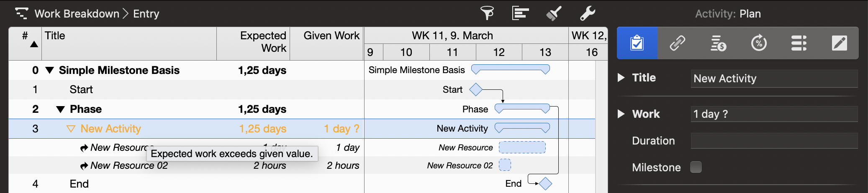This screenshot has width=868, height=193.
Task: Collapse the Phase group row
Action: point(61,109)
